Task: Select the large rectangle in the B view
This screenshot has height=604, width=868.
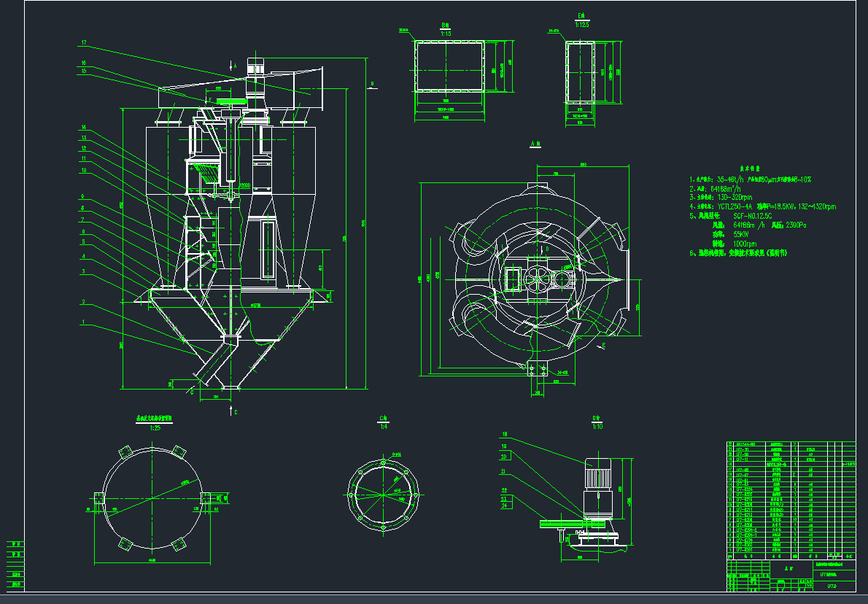Action: (449, 66)
